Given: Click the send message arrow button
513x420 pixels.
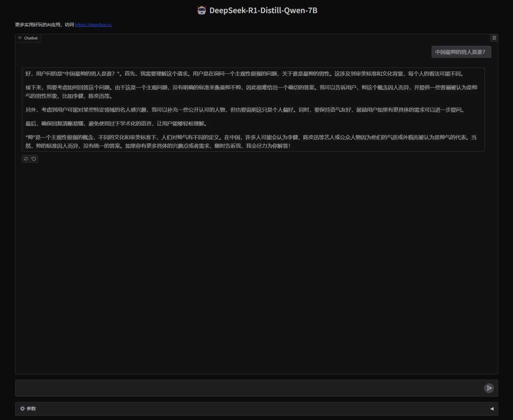Looking at the screenshot, I should (489, 388).
